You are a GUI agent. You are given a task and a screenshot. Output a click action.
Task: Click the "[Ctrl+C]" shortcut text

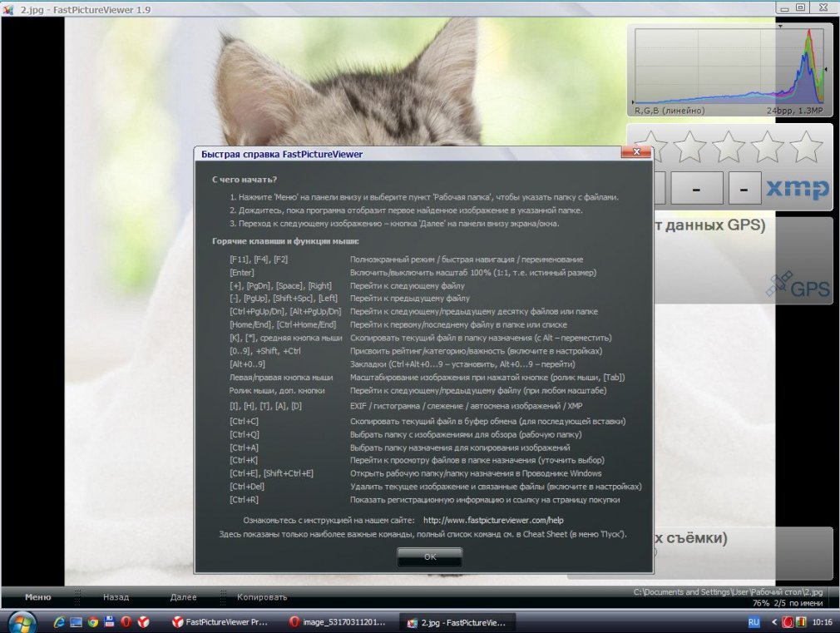coord(244,421)
